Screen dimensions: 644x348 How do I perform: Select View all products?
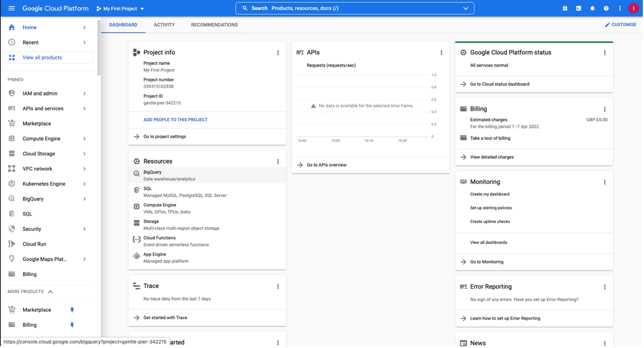48,58
